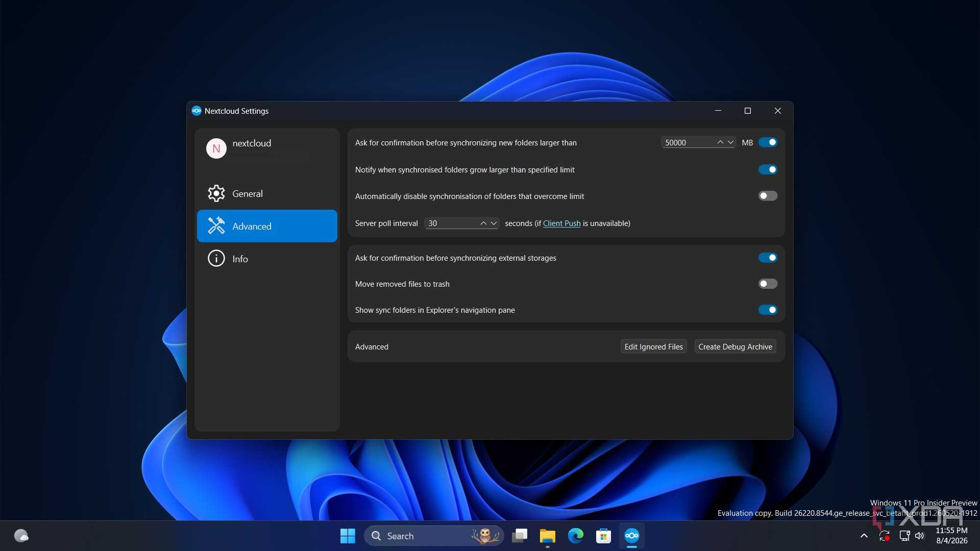Click the Nextcloud taskbar icon
The height and width of the screenshot is (551, 980).
632,536
